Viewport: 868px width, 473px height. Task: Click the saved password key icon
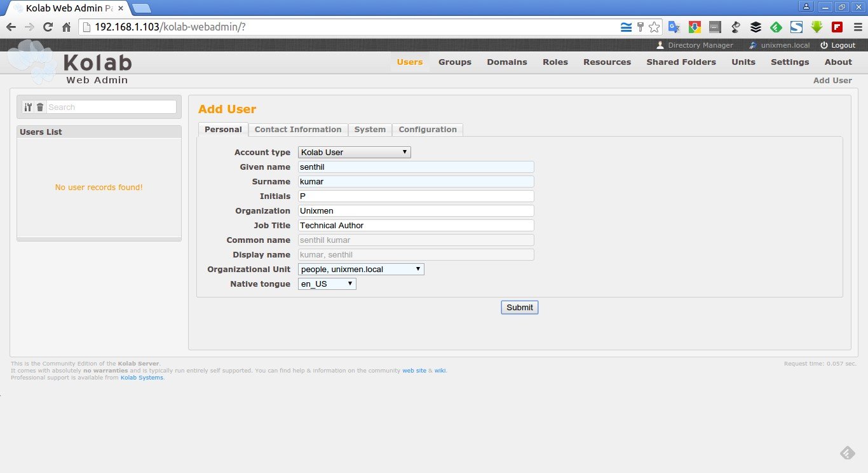click(x=640, y=27)
